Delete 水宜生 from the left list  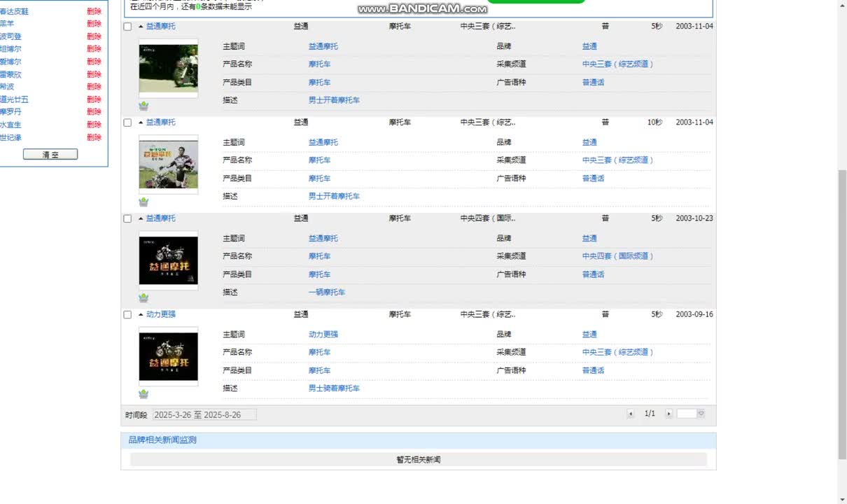[x=94, y=125]
